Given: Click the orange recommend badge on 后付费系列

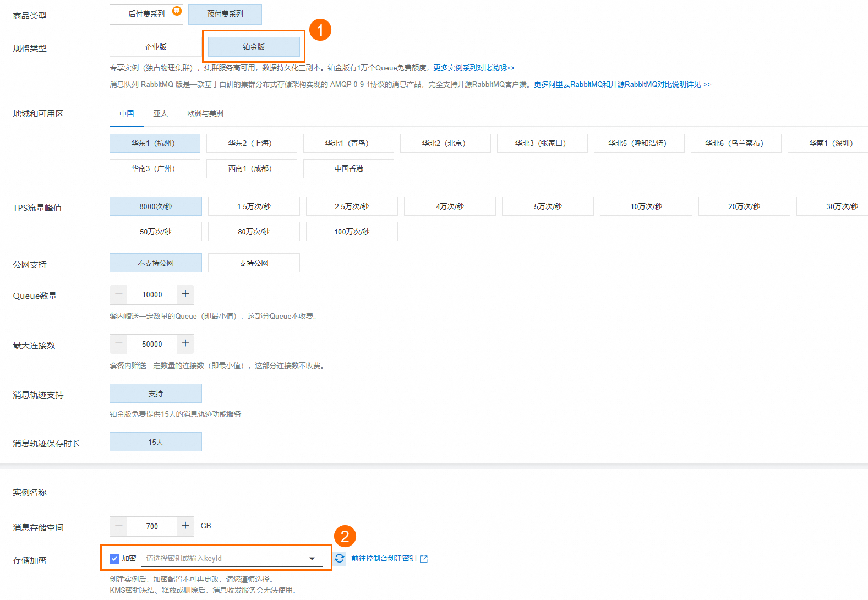Looking at the screenshot, I should tap(177, 10).
